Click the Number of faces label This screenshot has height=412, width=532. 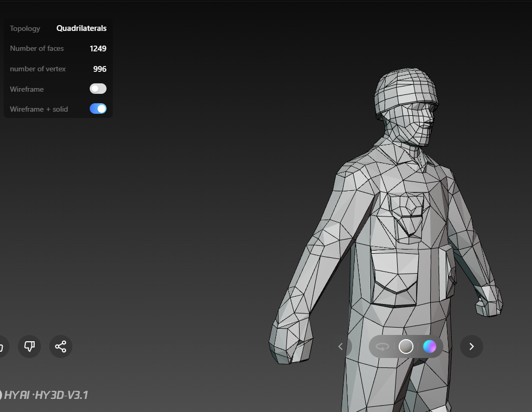37,49
